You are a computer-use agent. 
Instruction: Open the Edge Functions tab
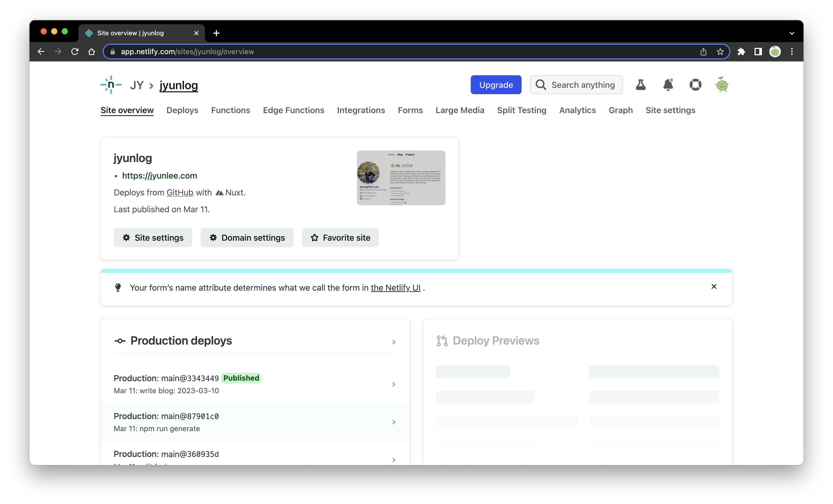coord(294,110)
